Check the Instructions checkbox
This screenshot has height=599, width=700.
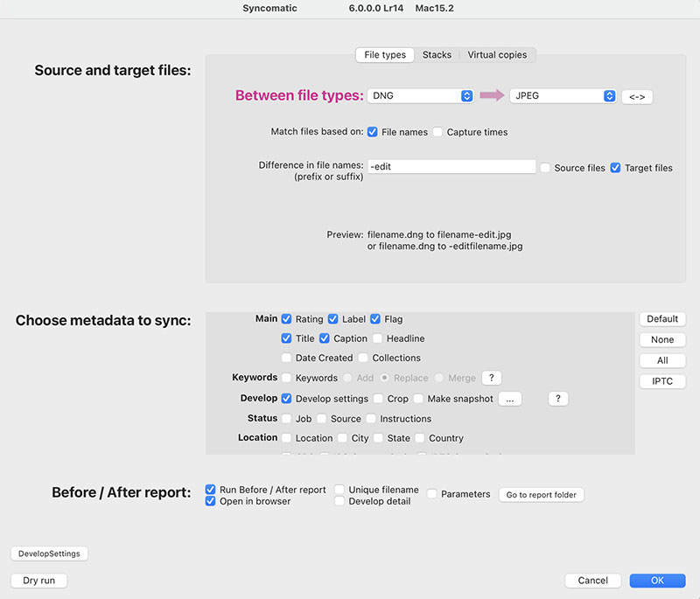click(x=371, y=418)
